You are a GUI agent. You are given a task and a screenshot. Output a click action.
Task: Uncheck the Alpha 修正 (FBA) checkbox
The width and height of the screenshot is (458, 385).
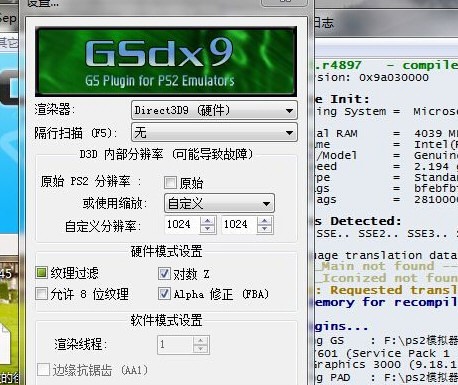(x=164, y=294)
